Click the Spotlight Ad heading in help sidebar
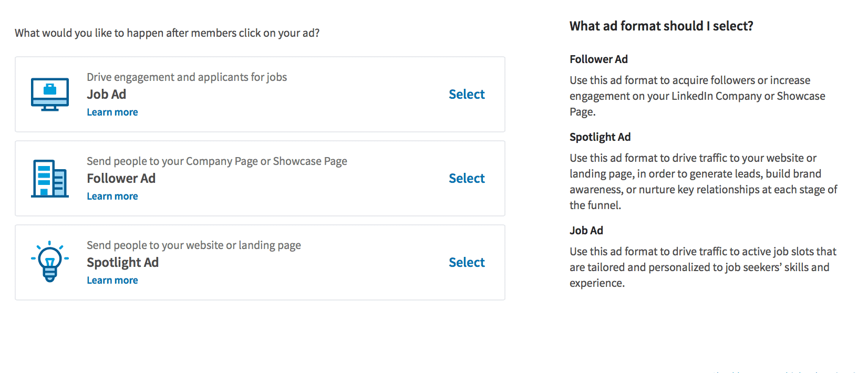The width and height of the screenshot is (868, 373). 600,137
